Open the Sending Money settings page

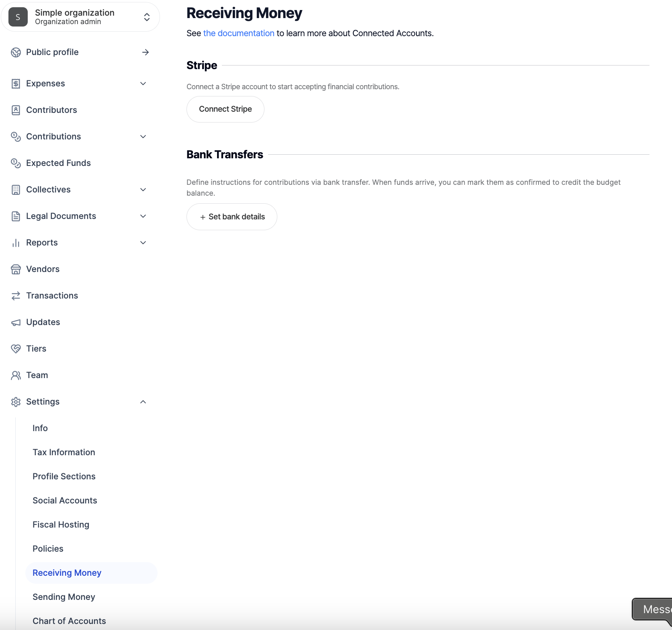[64, 597]
